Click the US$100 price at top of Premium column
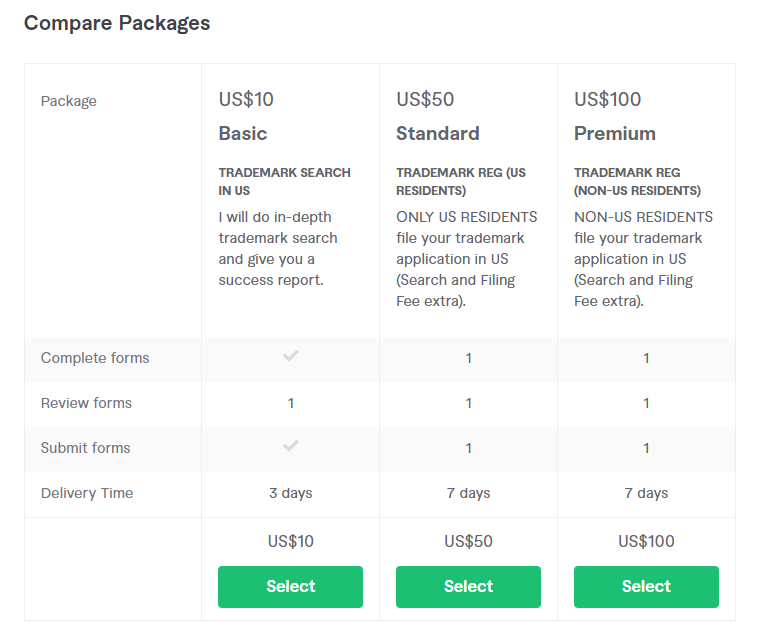The width and height of the screenshot is (784, 640). point(608,100)
